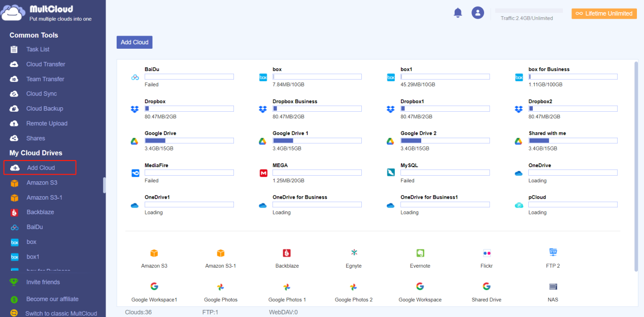Click the OneDrive1 name
The image size is (644, 317).
[157, 197]
